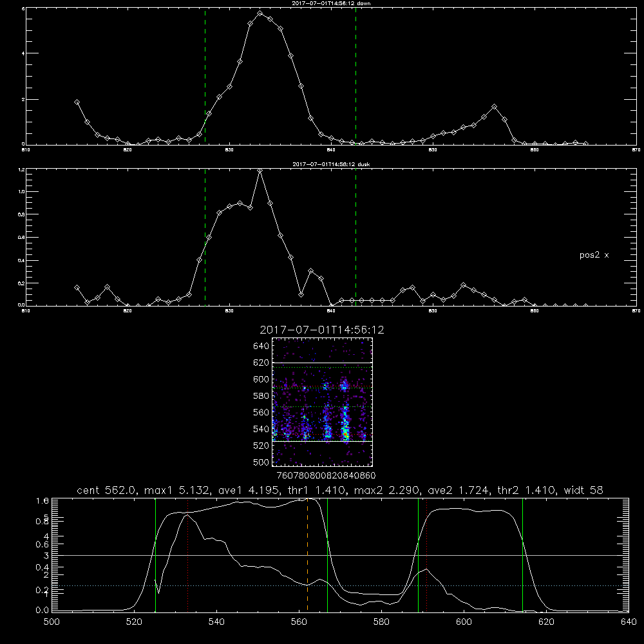Click the green boundary line near 525 in bottom plot
Image resolution: width=644 pixels, height=644 pixels.
coord(155,554)
